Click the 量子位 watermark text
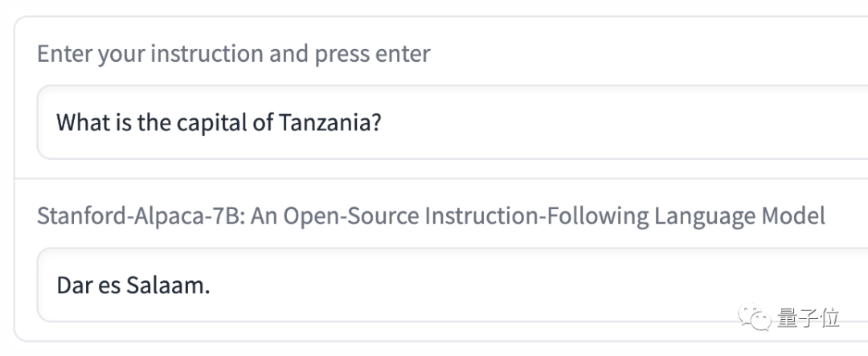The image size is (868, 356). (x=809, y=318)
